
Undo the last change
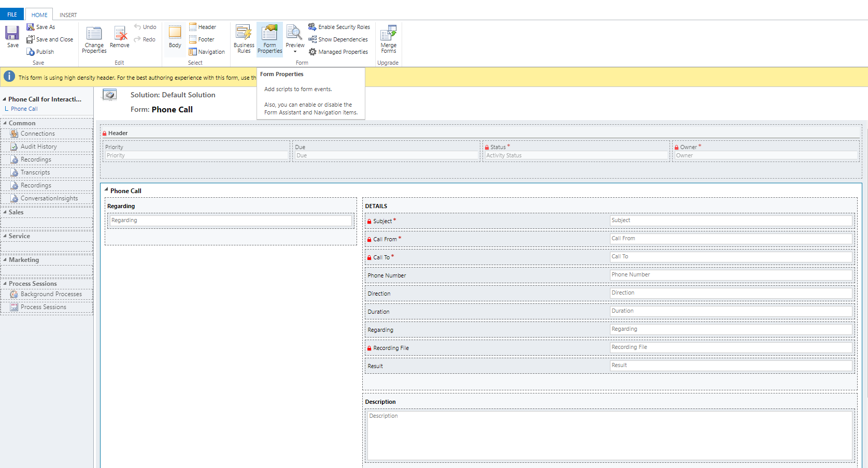click(145, 27)
